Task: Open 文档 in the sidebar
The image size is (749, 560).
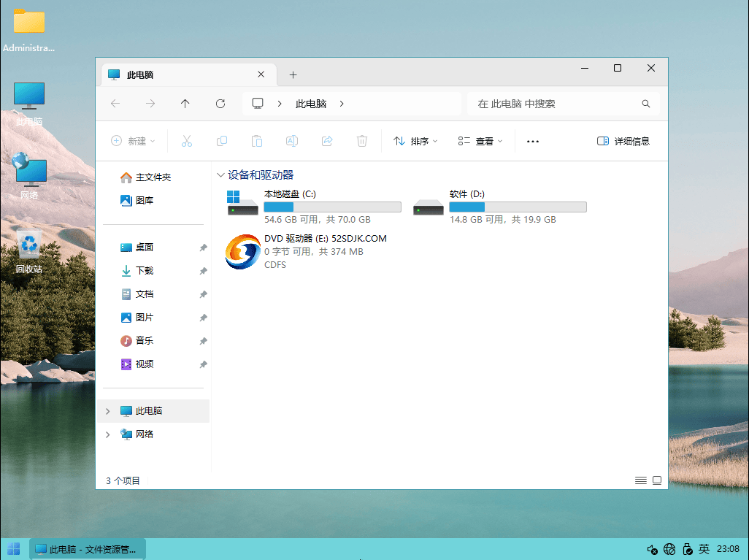Action: coord(137,294)
